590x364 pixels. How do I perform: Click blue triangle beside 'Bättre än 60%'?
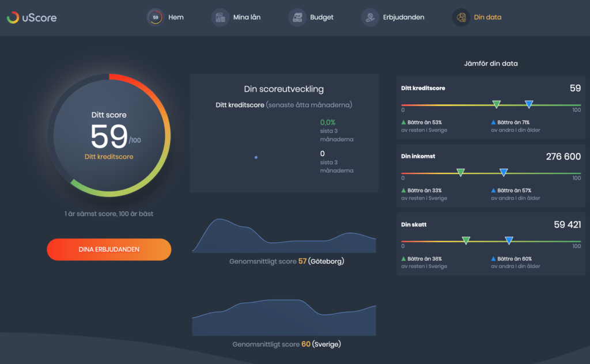[493, 259]
